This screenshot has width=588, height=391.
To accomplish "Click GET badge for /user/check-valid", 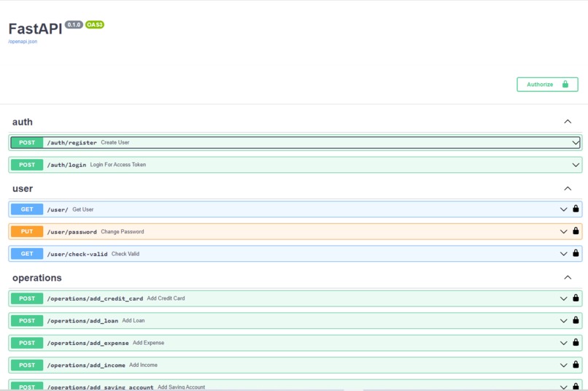I will pyautogui.click(x=27, y=253).
